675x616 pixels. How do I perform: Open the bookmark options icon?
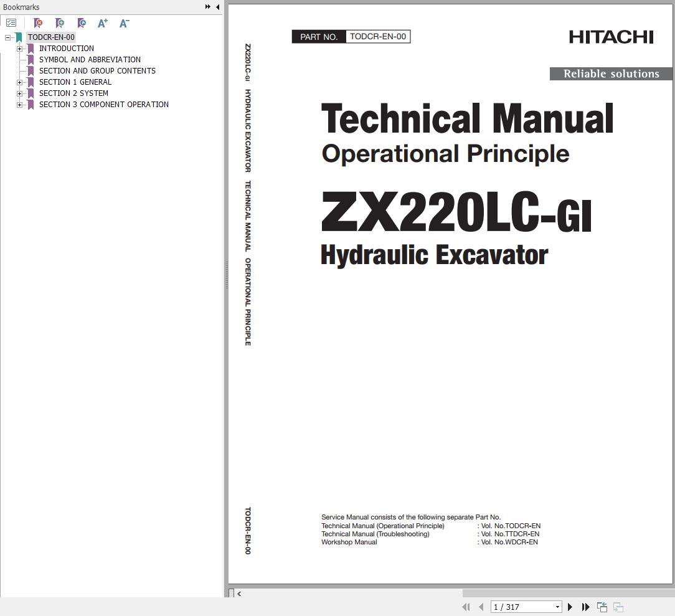[82, 22]
